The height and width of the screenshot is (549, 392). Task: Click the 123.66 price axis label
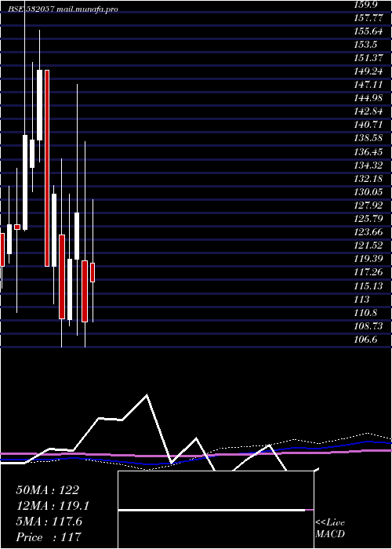point(369,232)
